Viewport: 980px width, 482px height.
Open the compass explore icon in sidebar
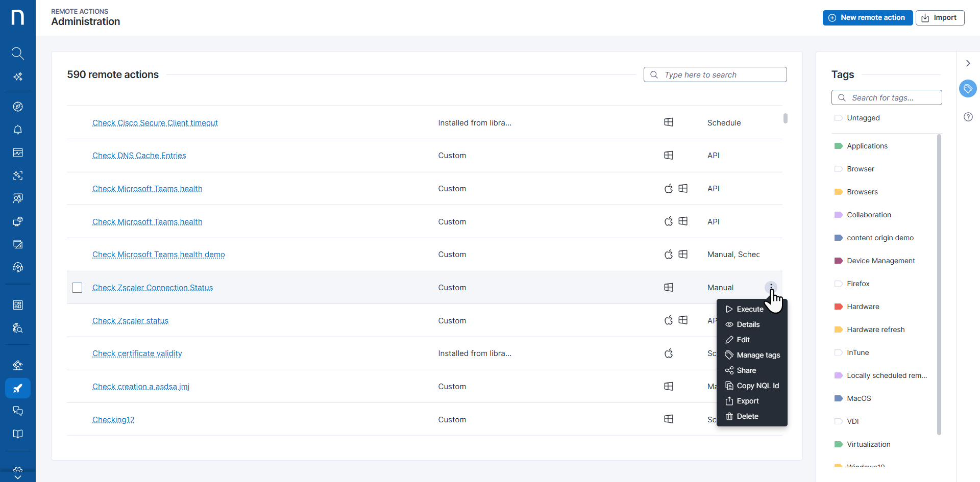pyautogui.click(x=18, y=107)
